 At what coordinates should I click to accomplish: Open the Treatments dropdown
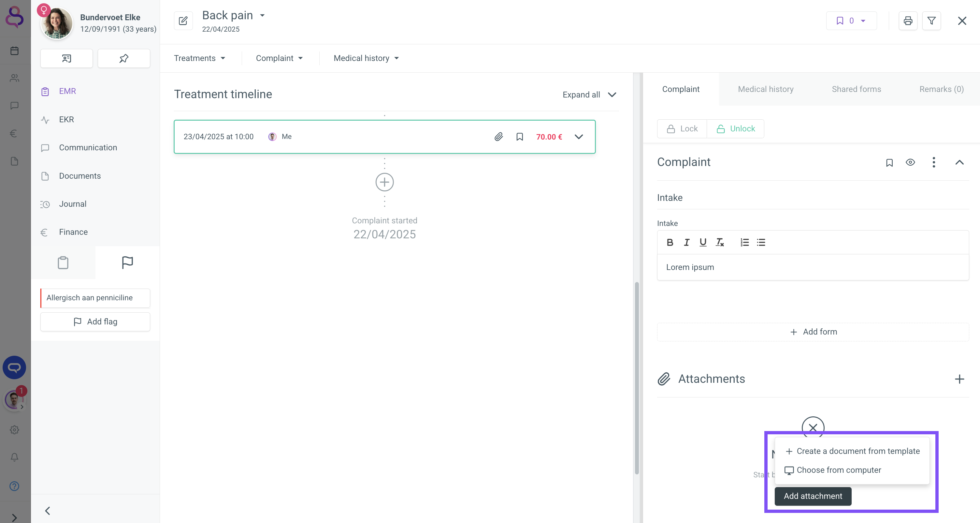(x=199, y=58)
